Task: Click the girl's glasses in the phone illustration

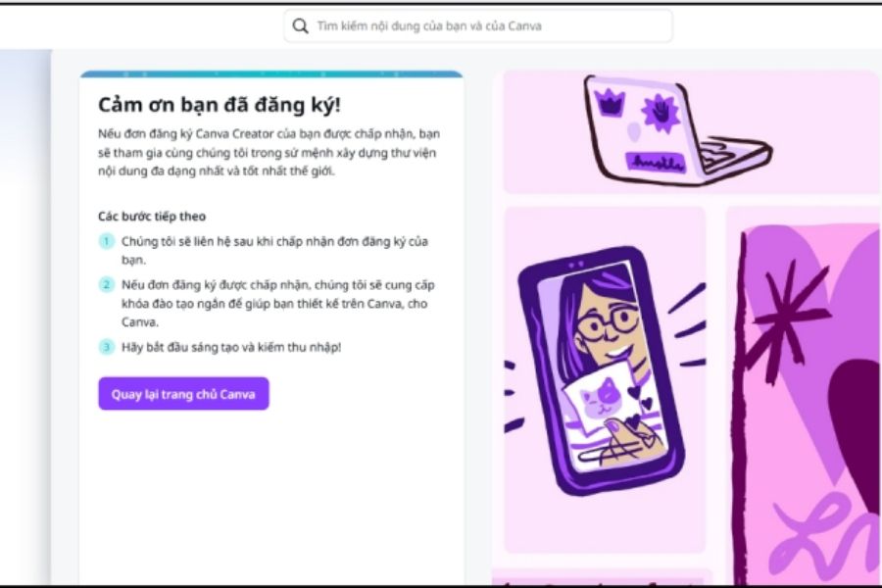Action: coord(608,323)
